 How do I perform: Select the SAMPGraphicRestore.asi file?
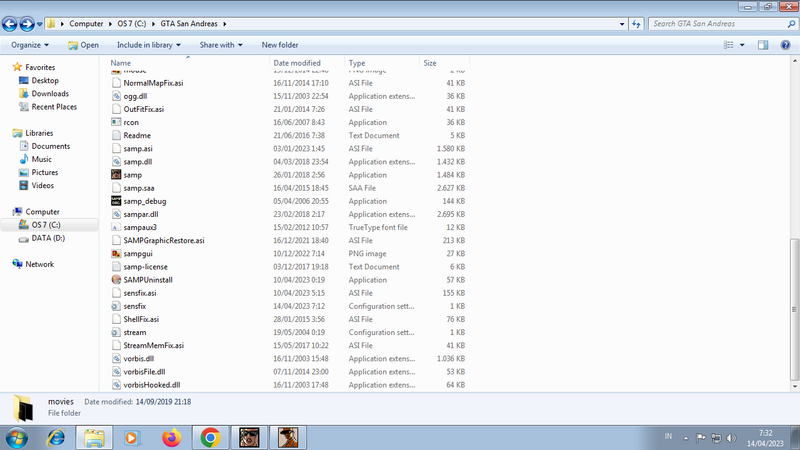point(164,241)
